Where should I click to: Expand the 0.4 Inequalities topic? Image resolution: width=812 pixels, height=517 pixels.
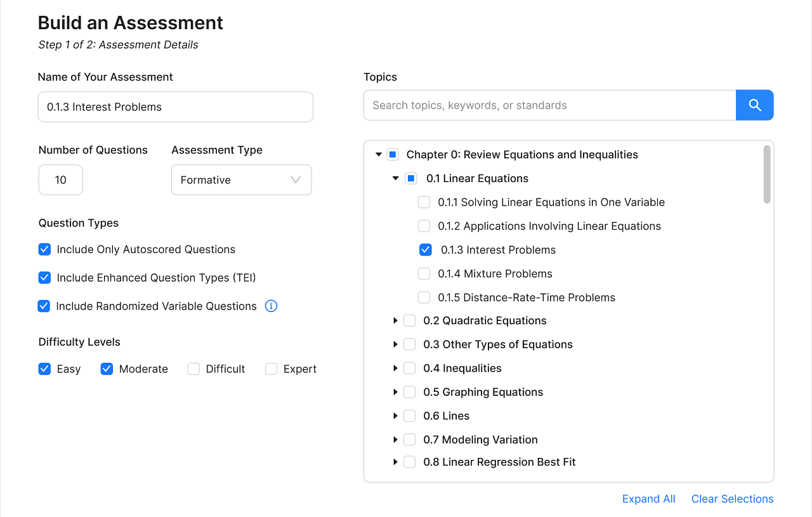coord(395,368)
